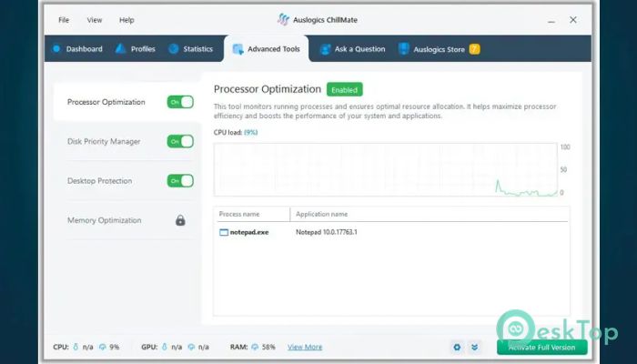Minimize the ChillMate window

click(551, 20)
